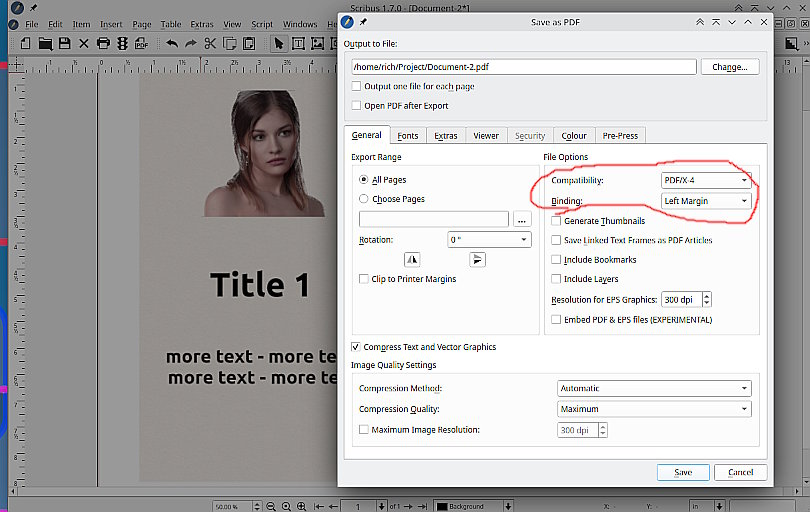The height and width of the screenshot is (512, 810).
Task: Select the Image Frame tool
Action: (317, 43)
